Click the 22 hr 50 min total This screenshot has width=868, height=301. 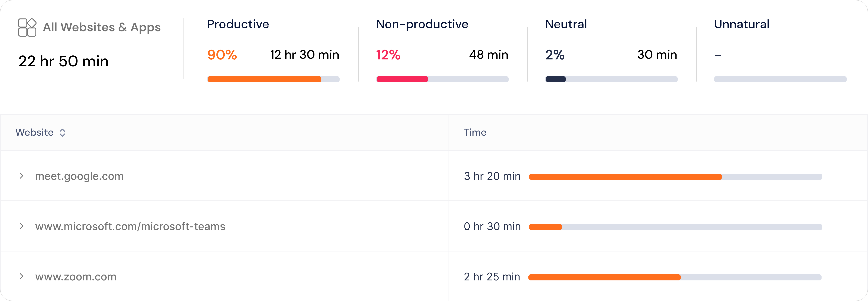[x=63, y=61]
